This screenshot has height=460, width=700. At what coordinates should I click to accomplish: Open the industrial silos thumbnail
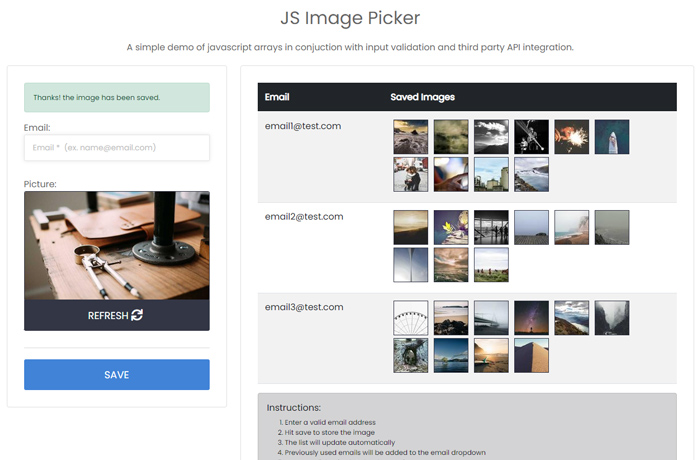pyautogui.click(x=491, y=174)
